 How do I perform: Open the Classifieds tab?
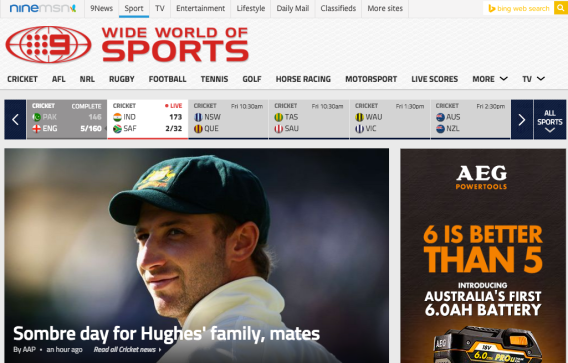coord(338,8)
